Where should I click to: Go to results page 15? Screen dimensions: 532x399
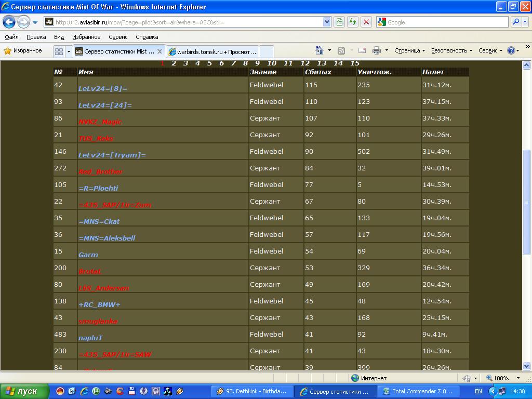tap(355, 63)
